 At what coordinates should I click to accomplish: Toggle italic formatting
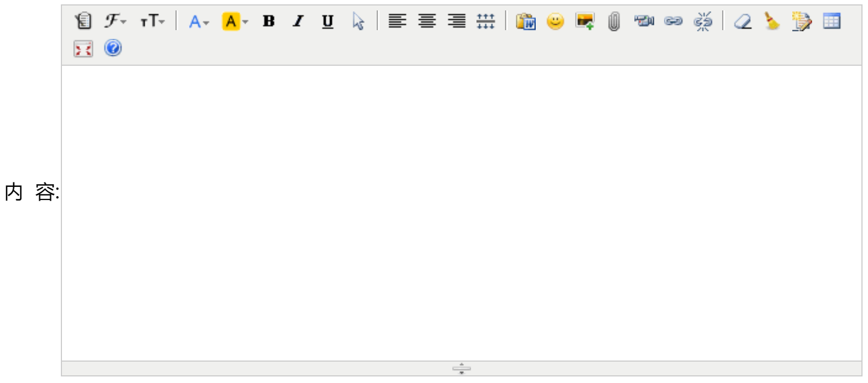tap(298, 21)
